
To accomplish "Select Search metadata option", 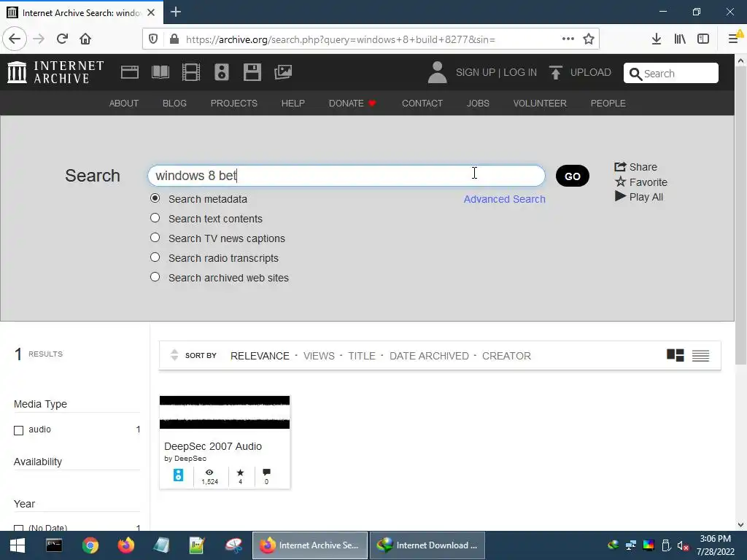I will pos(155,198).
